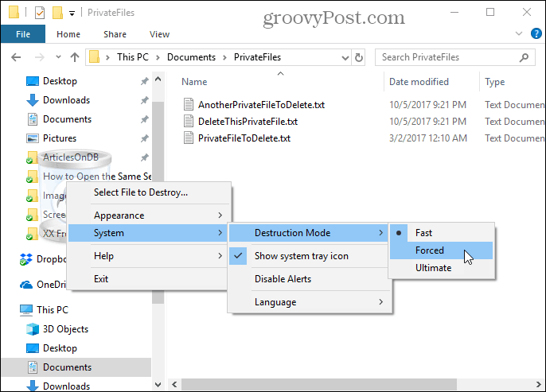Screen dimensions: 546x392
Task: Click the navigation pane scroll up arrow
Action: point(158,79)
